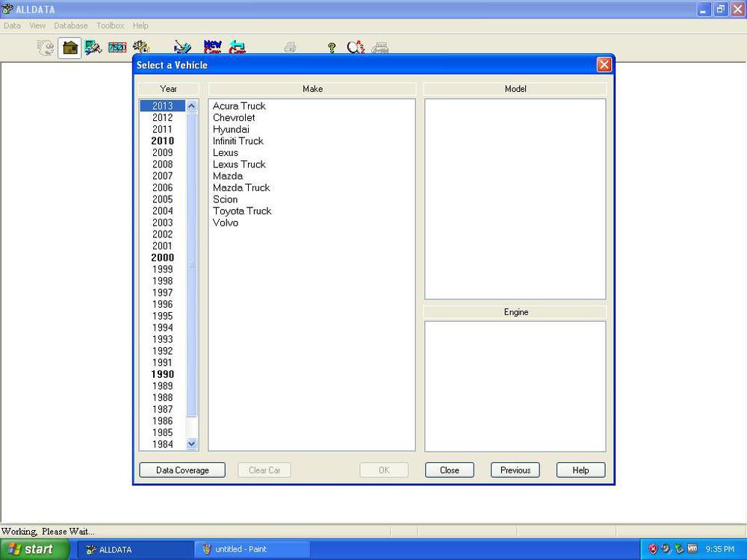The height and width of the screenshot is (560, 747).
Task: Click the taskbar clock 9:35 PM
Action: coord(720,549)
